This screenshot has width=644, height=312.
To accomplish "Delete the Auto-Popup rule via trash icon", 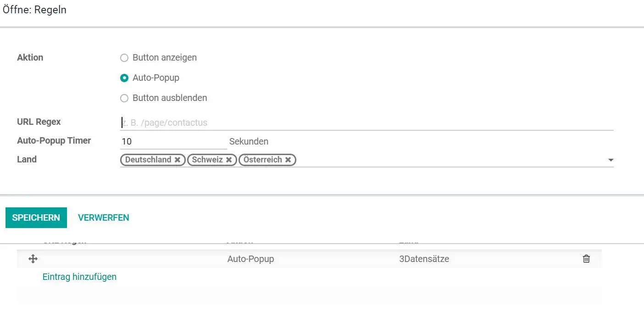I will click(586, 259).
